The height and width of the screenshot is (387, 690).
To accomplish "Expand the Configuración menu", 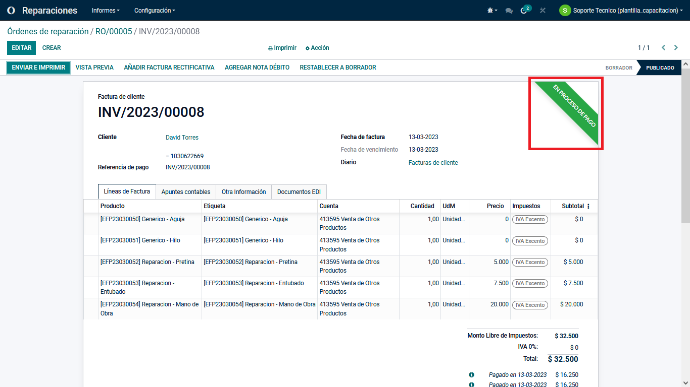I will point(154,11).
